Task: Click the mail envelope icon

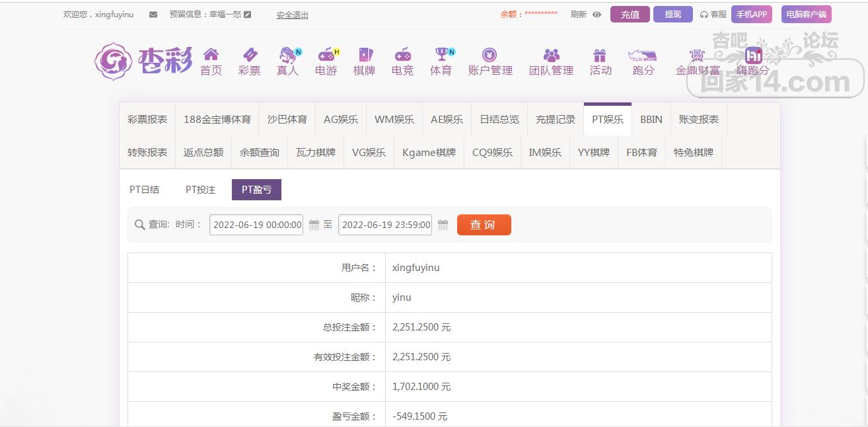Action: tap(153, 15)
